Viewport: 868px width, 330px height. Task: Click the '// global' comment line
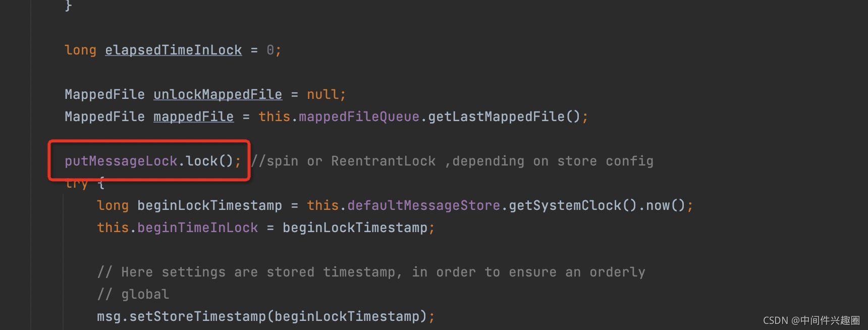point(133,294)
